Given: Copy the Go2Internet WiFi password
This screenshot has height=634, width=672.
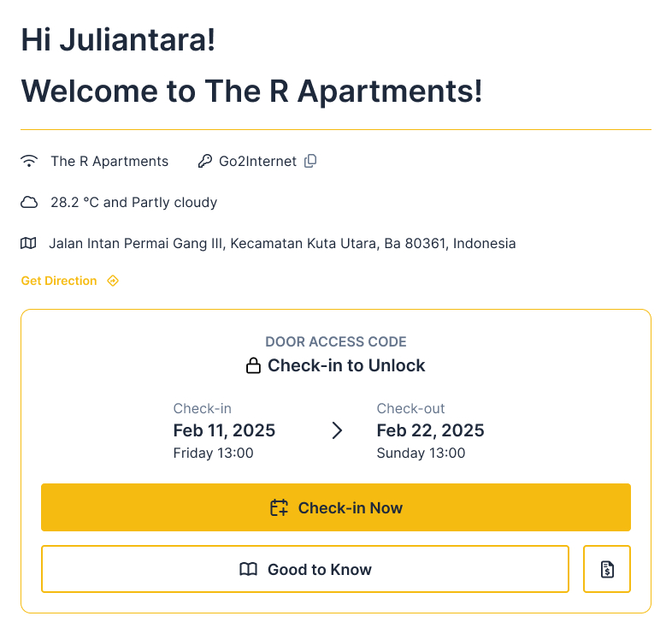Looking at the screenshot, I should coord(310,161).
